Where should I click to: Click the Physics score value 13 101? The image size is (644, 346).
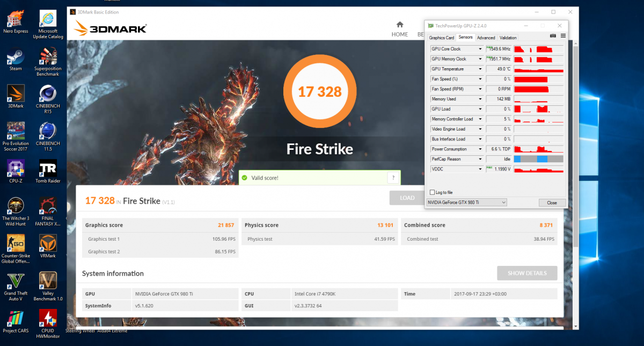click(386, 225)
